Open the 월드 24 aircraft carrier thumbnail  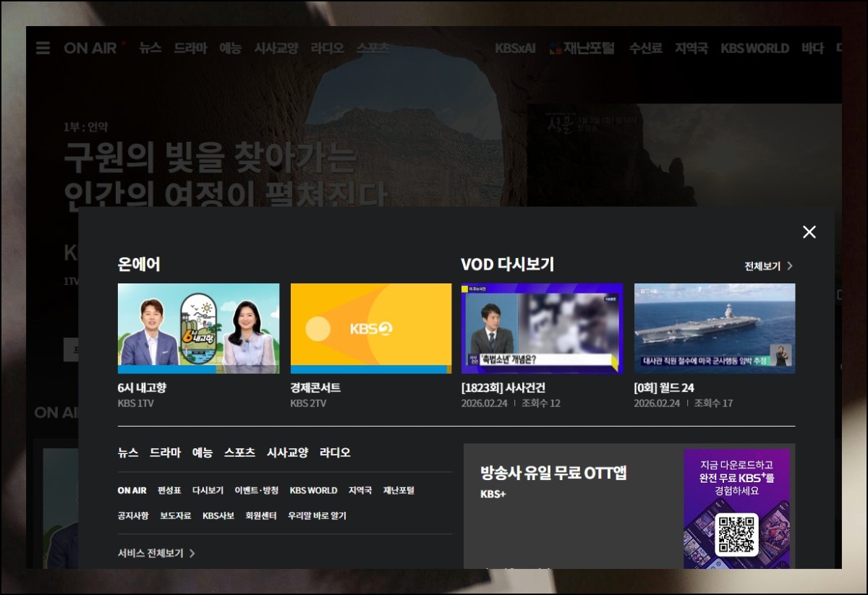coord(715,328)
